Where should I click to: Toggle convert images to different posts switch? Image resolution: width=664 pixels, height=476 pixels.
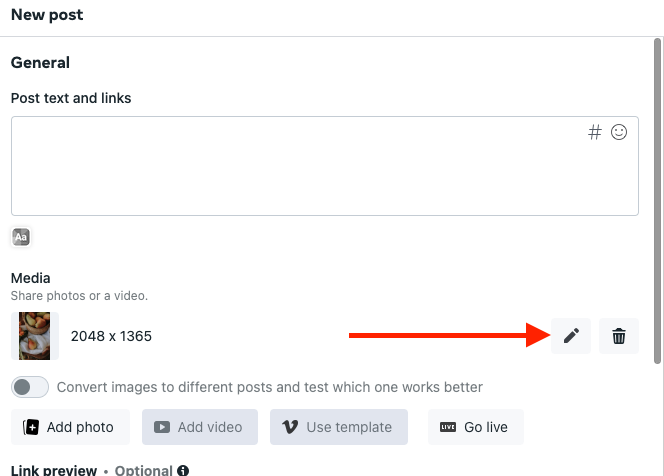[30, 387]
